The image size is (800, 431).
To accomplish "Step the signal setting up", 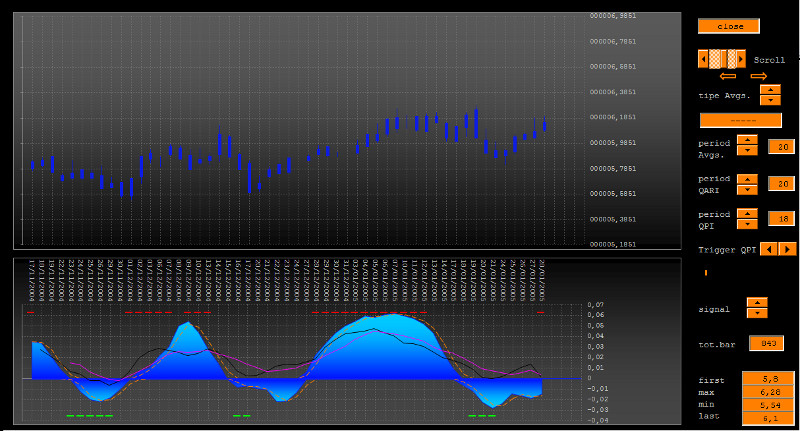I will tap(757, 302).
